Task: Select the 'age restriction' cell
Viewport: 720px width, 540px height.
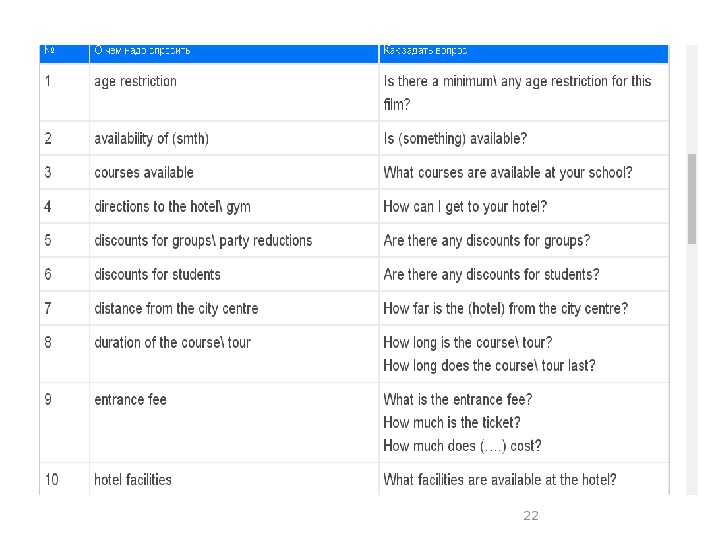Action: 234,92
